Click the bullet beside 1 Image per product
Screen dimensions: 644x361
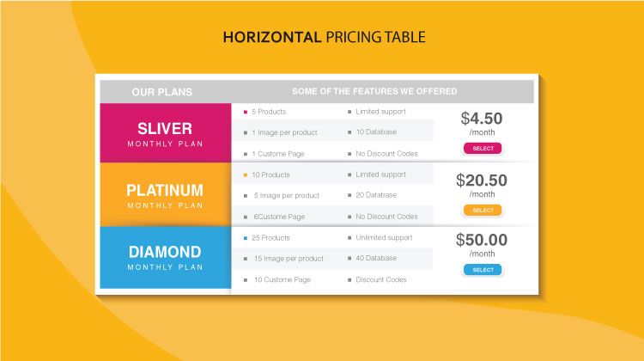(x=246, y=133)
